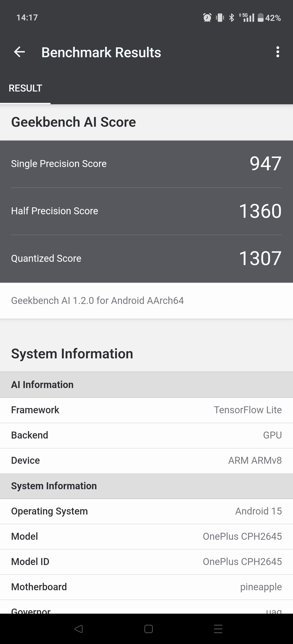The image size is (293, 644).
Task: Tap the back arrow icon
Action: point(19,52)
